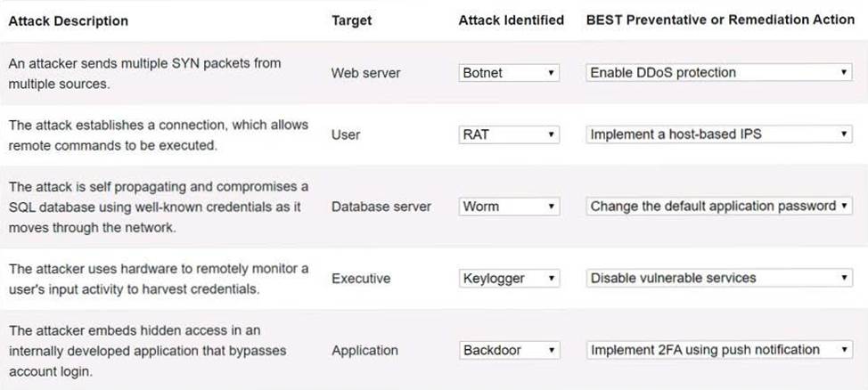Screen dimensions: 868x390
Task: Click the SYN packets attack description text
Action: point(144,72)
